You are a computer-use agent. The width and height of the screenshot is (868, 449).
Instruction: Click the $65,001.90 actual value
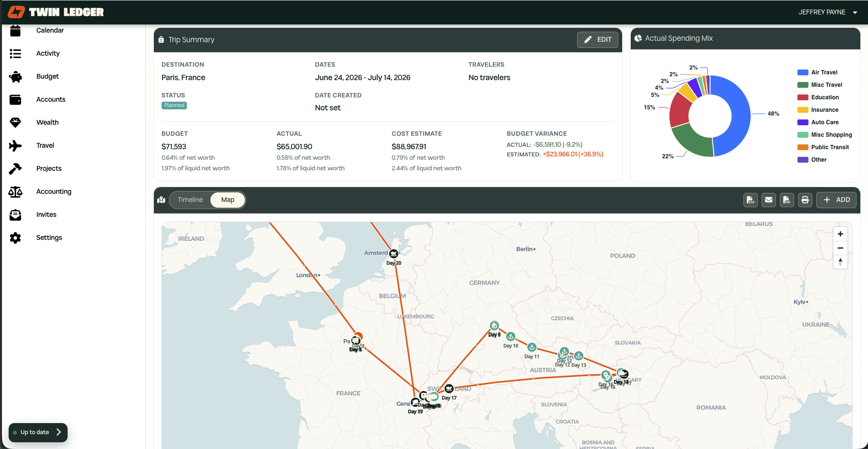[x=294, y=147]
